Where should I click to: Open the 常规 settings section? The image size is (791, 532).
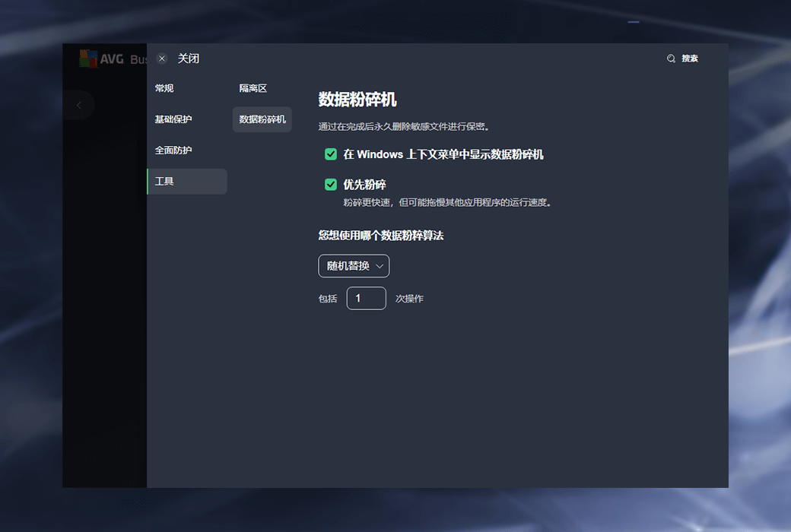pos(164,88)
